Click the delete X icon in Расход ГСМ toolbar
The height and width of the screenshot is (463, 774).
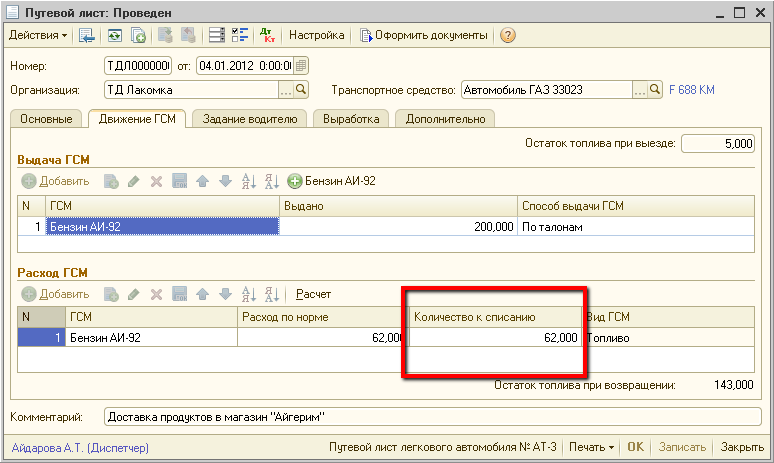156,294
